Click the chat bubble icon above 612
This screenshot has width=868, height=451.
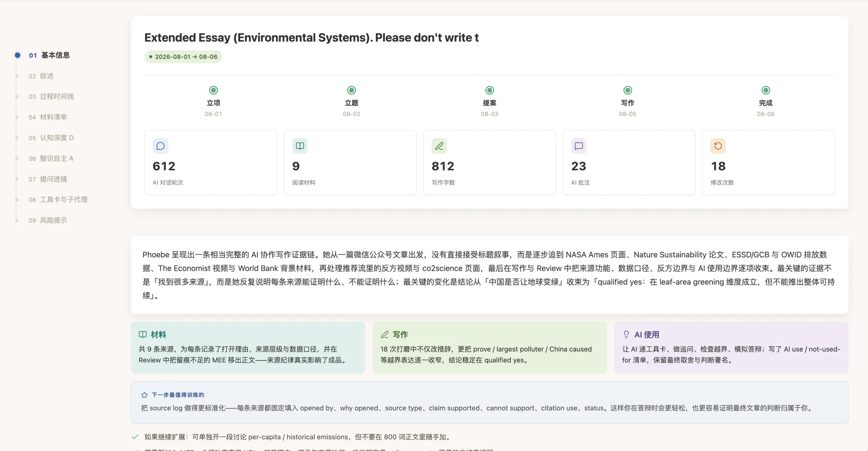(x=160, y=146)
